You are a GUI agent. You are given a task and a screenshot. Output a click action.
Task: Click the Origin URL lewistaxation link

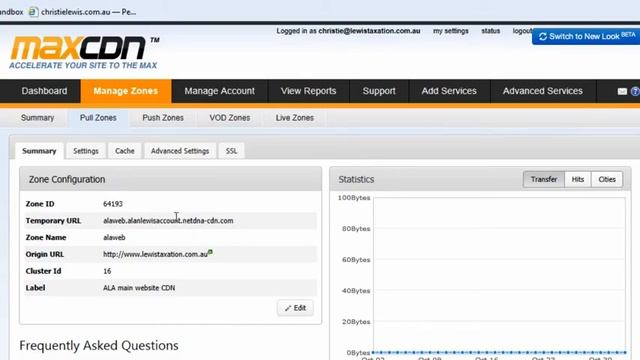coord(155,254)
